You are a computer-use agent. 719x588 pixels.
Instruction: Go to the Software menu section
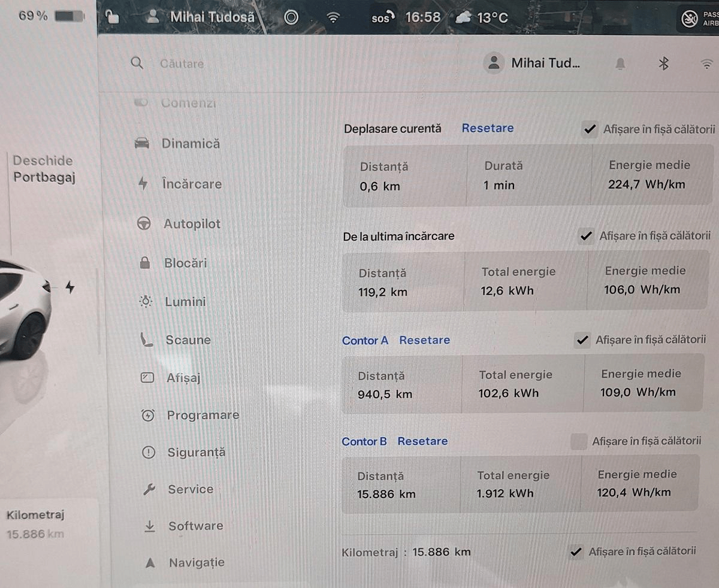195,526
